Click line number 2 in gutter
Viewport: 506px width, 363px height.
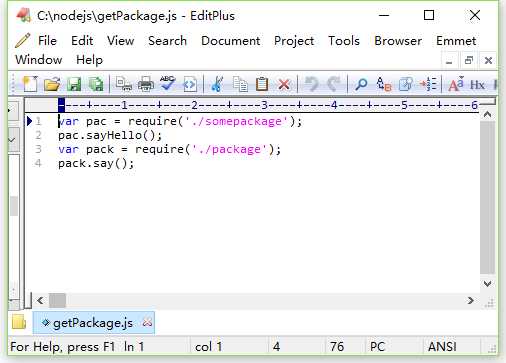coord(38,135)
